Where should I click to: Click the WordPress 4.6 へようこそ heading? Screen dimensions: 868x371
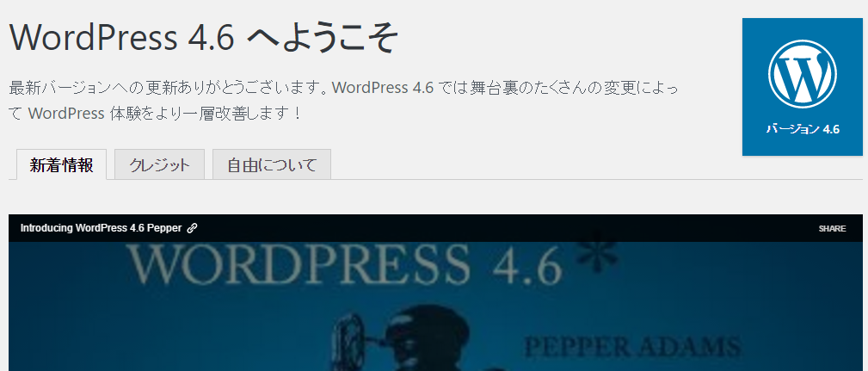pos(203,38)
